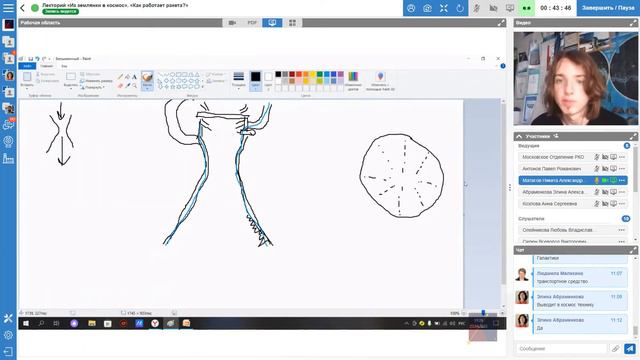Click the refresh icon in the top toolbar
The image size is (640, 360).
tap(460, 8)
